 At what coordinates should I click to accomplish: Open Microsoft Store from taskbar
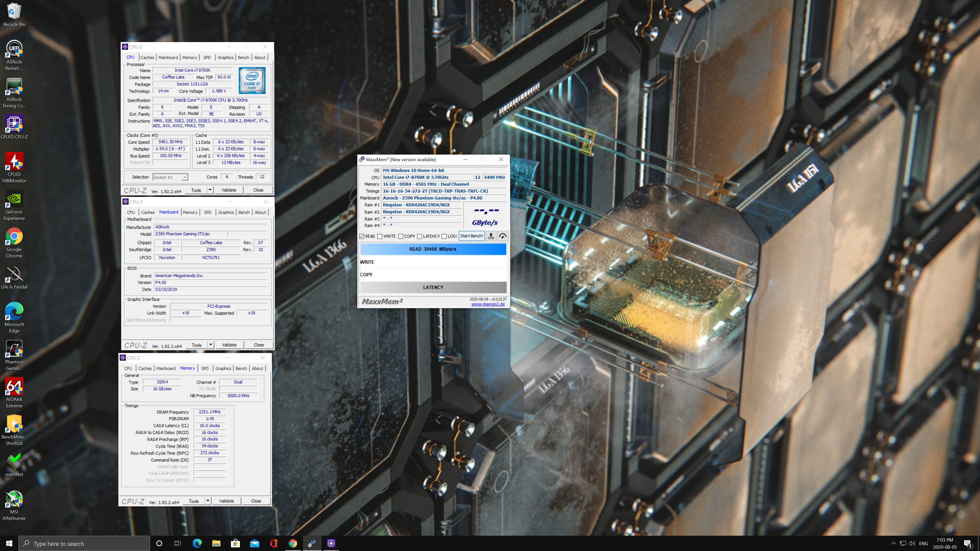pyautogui.click(x=235, y=543)
